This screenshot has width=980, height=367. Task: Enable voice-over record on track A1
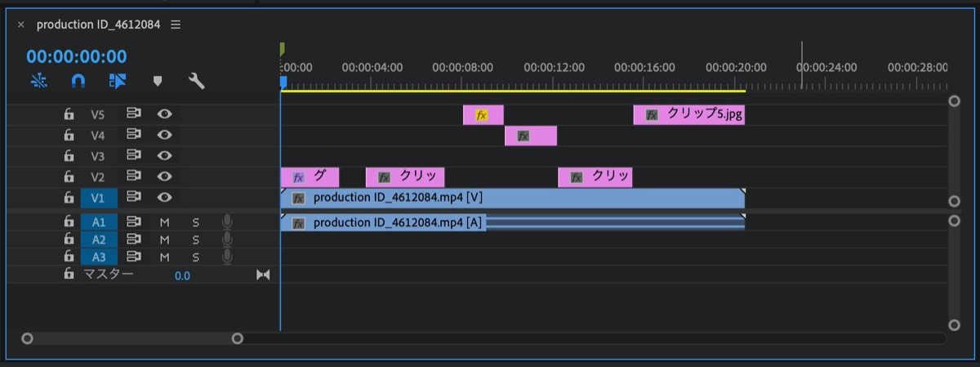(227, 222)
